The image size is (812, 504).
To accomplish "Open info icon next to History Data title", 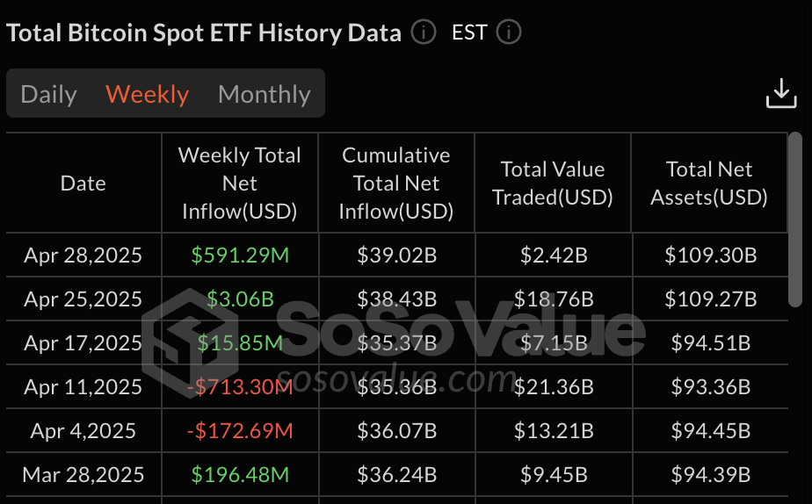I will [x=424, y=32].
